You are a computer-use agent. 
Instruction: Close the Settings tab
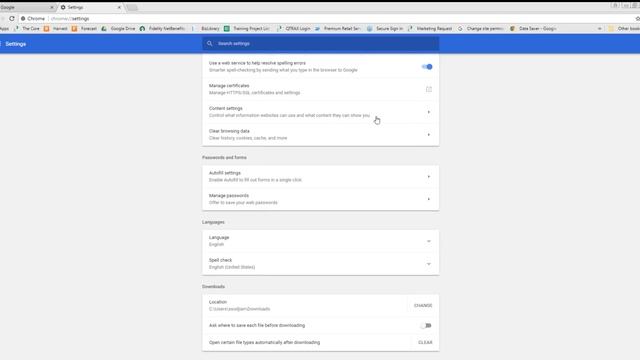pos(119,7)
